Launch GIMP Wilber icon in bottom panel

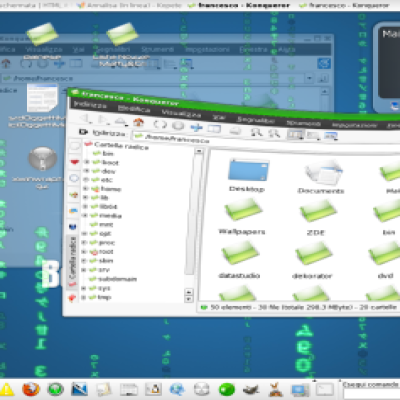[x=251, y=390]
